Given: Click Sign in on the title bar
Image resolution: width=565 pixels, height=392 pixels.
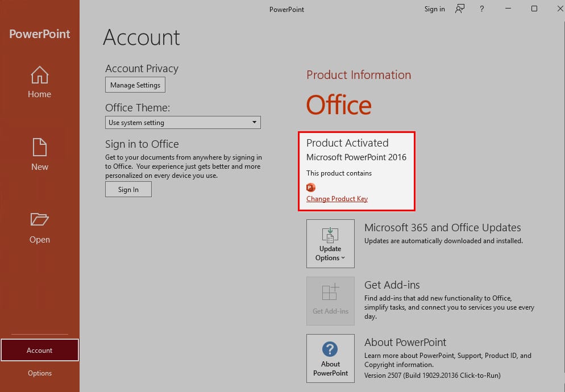Looking at the screenshot, I should (x=435, y=9).
